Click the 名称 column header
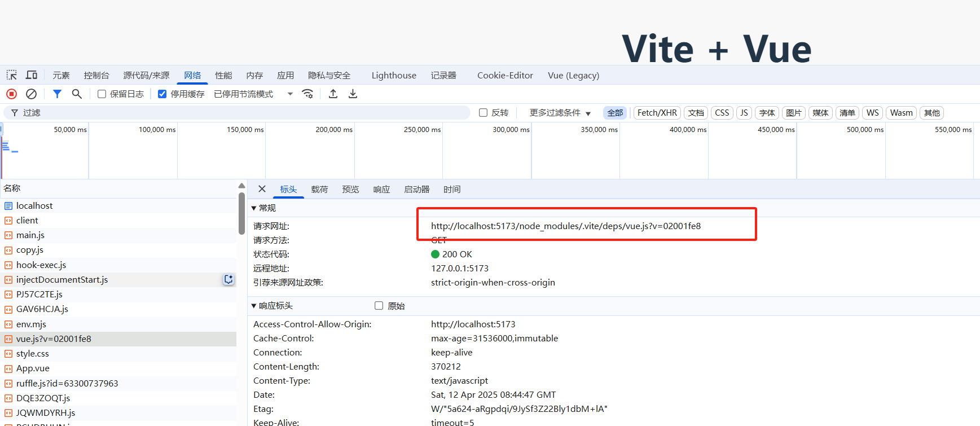980x426 pixels. click(x=118, y=188)
